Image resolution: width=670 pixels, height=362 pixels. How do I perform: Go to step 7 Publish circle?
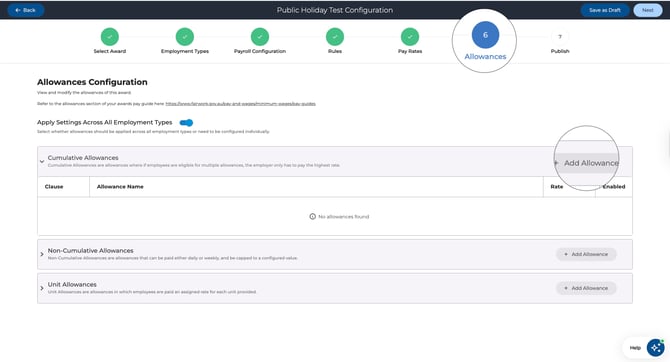click(x=560, y=37)
